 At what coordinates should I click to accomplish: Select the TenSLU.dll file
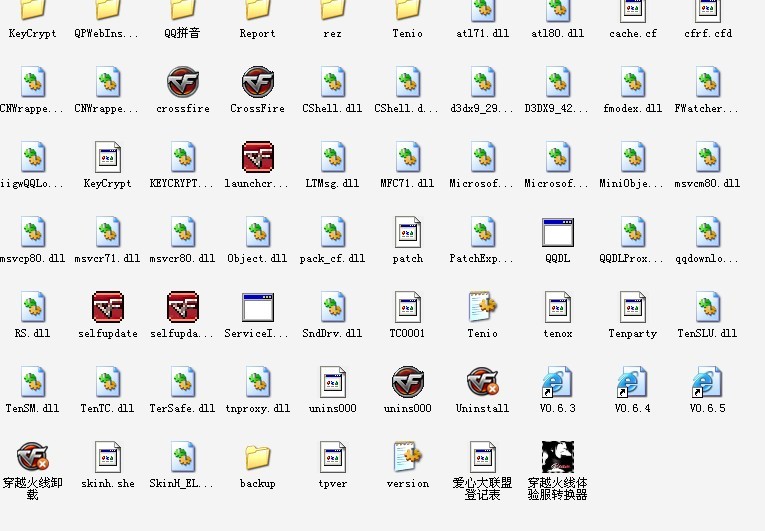[x=707, y=307]
